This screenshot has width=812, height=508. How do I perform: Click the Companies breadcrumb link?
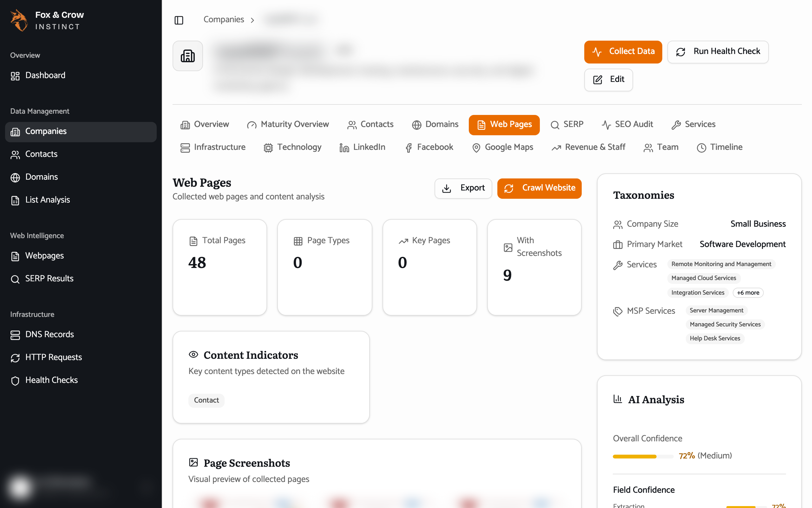point(224,19)
